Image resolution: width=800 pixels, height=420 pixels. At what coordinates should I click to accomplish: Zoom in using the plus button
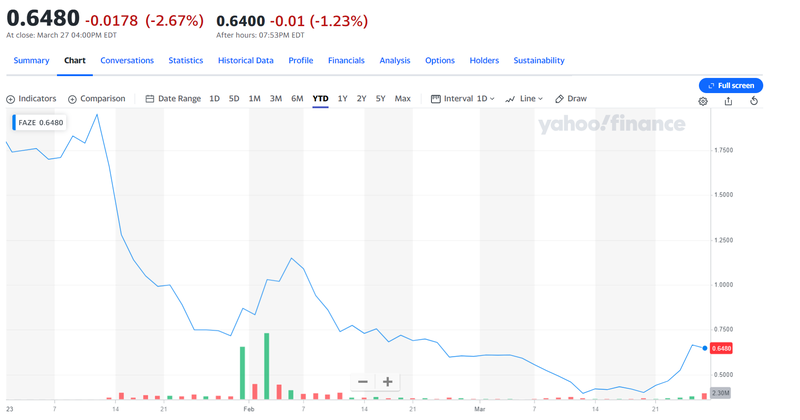click(388, 382)
